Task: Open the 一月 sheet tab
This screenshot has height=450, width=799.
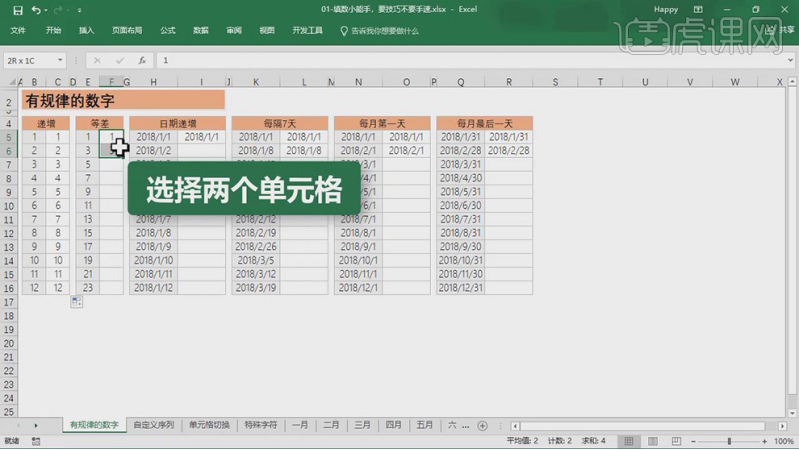Action: pos(300,425)
